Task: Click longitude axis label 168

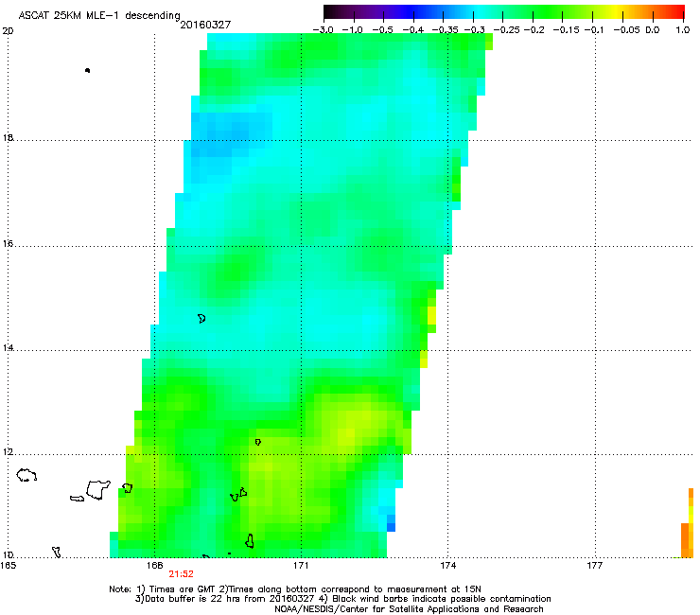Action: 154,566
